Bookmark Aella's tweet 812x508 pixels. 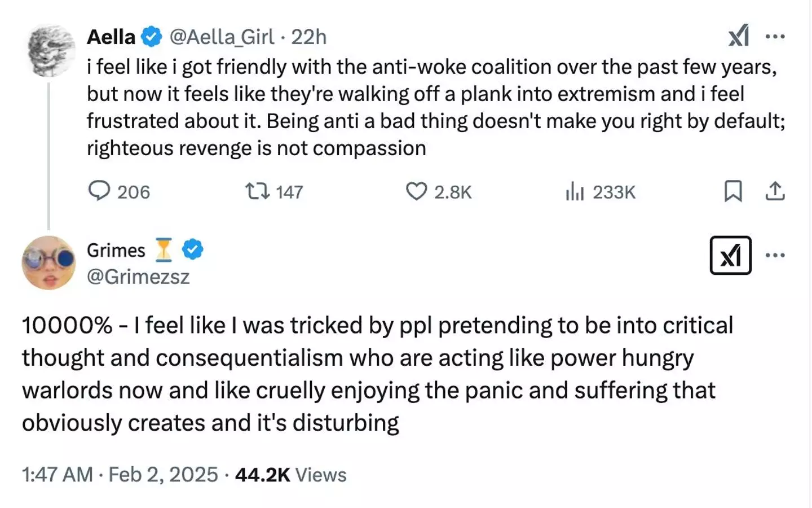(734, 192)
